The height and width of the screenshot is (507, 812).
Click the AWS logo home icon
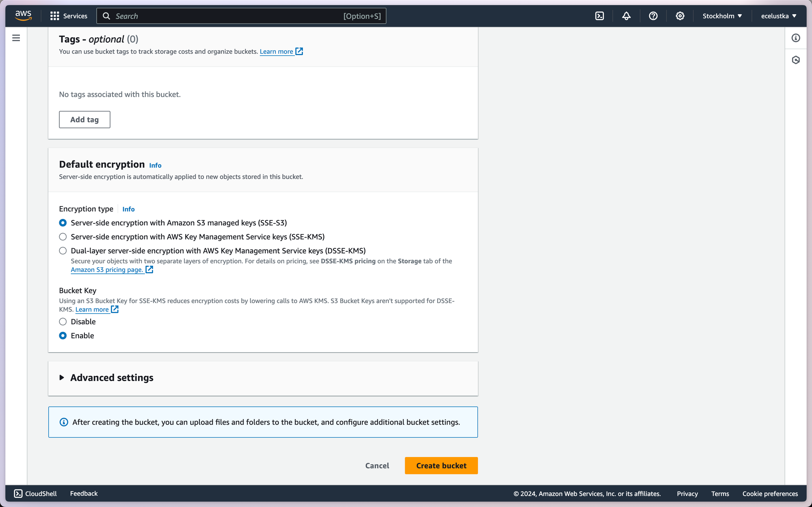23,15
